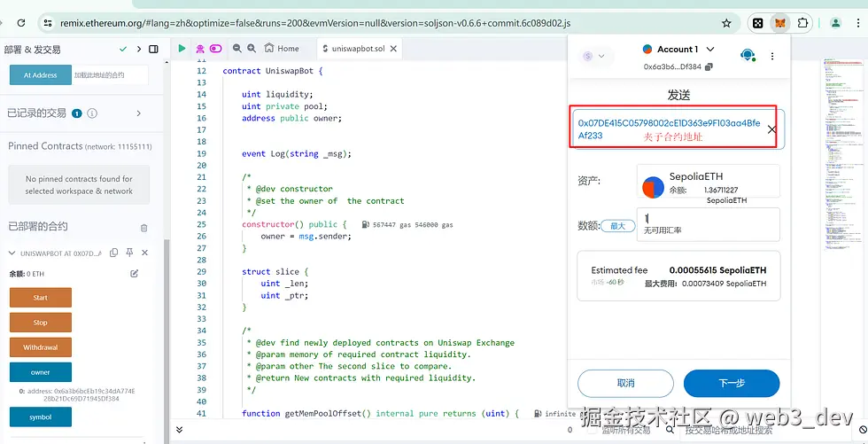This screenshot has height=444, width=868.
Task: Bookmark this page with the star
Action: [x=727, y=23]
